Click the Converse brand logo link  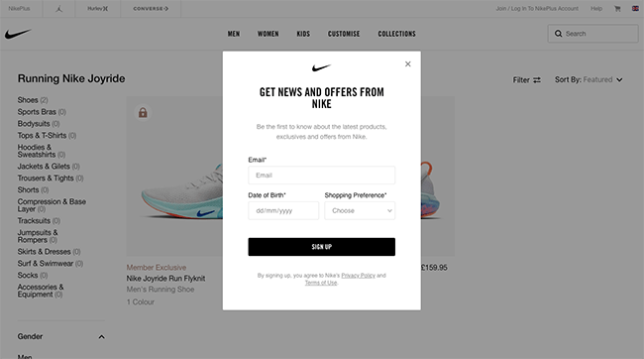(x=151, y=9)
